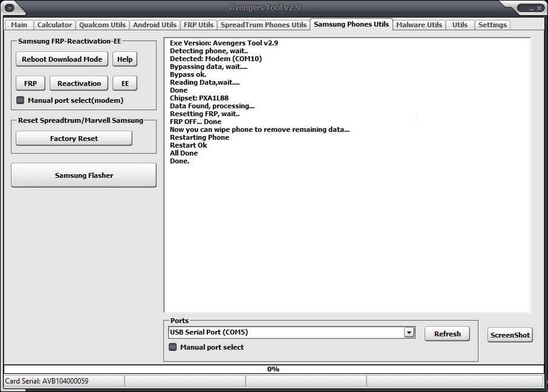Click log line 'Bypass ok.'

(x=188, y=74)
